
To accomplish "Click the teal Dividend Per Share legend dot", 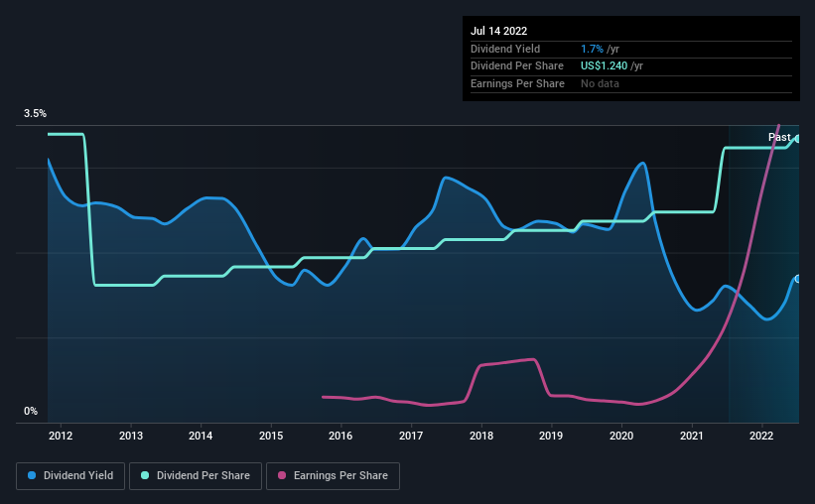I will pyautogui.click(x=145, y=475).
